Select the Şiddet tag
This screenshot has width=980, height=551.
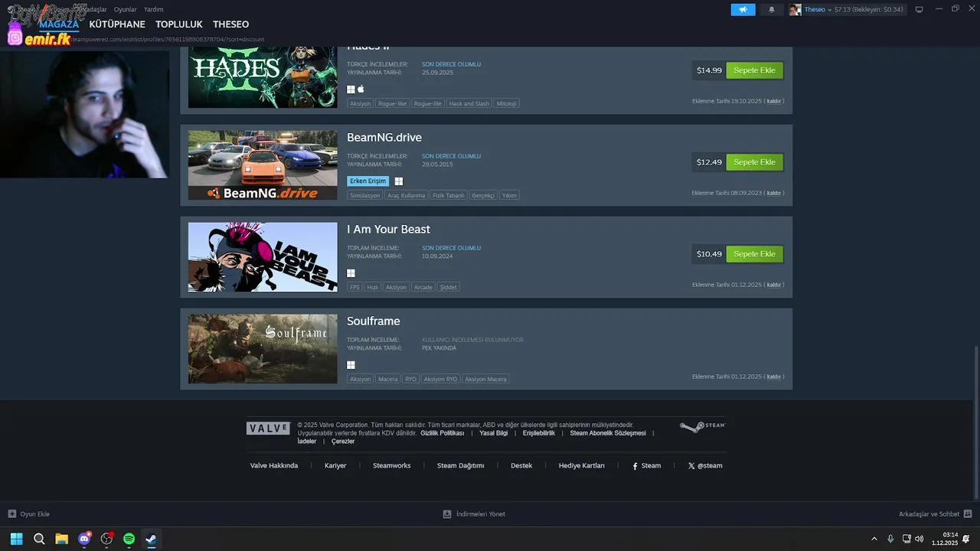coord(449,287)
